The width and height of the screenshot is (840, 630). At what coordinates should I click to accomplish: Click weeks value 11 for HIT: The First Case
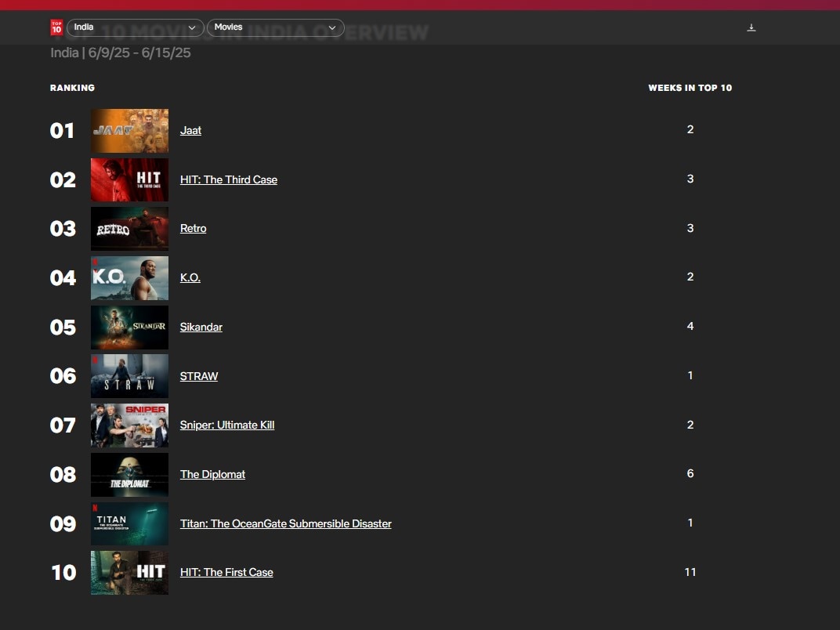pyautogui.click(x=690, y=572)
